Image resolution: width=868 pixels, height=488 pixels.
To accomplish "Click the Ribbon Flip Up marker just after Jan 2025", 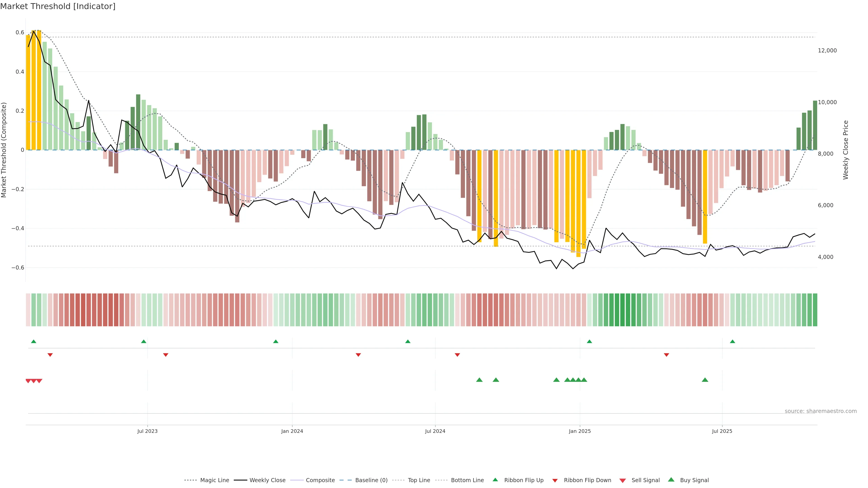I will [589, 342].
